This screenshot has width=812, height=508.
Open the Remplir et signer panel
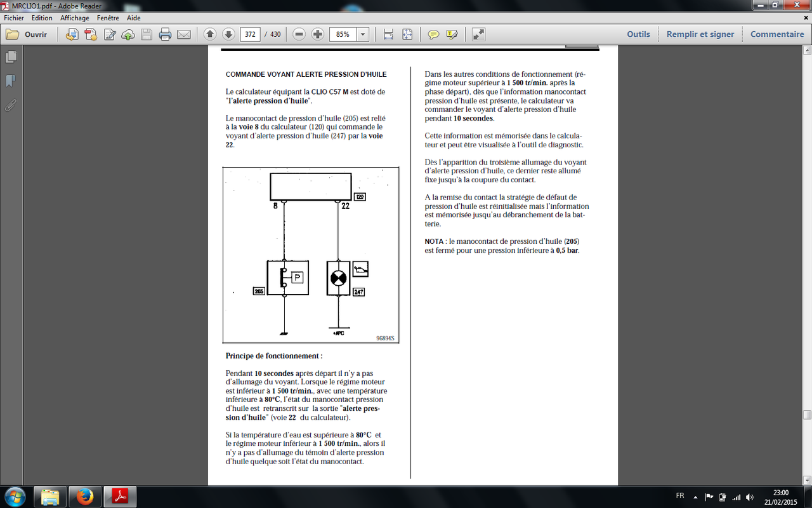click(x=700, y=34)
